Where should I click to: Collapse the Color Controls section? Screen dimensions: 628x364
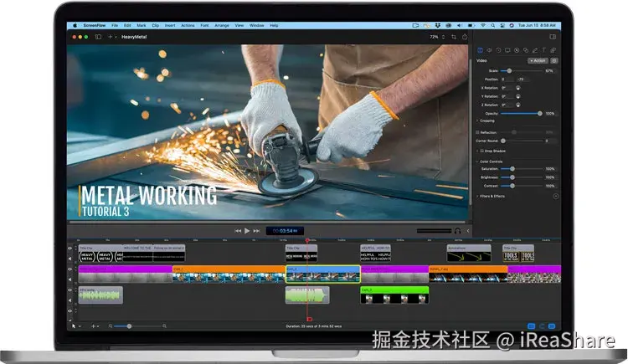[477, 161]
